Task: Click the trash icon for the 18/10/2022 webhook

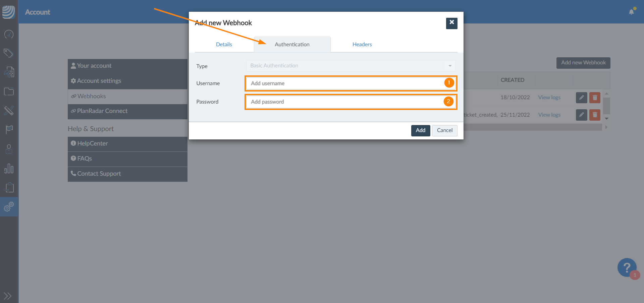Action: [x=595, y=98]
